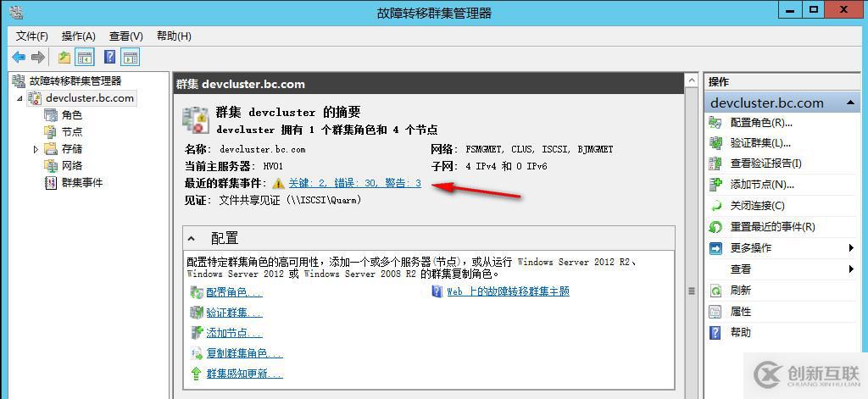The image size is (868, 399).
Task: Toggle the Show/Hide Console Tree toolbar icon
Action: coord(85,57)
